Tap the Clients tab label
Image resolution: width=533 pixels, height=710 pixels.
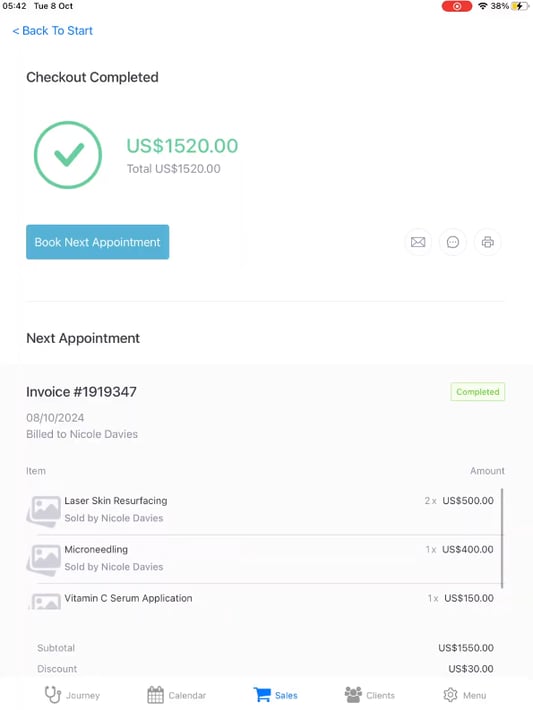coord(380,695)
